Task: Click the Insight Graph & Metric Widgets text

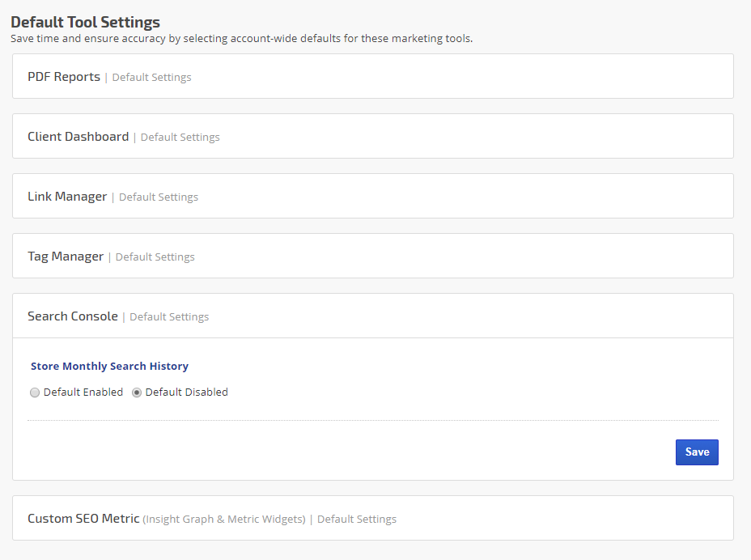Action: 224,520
